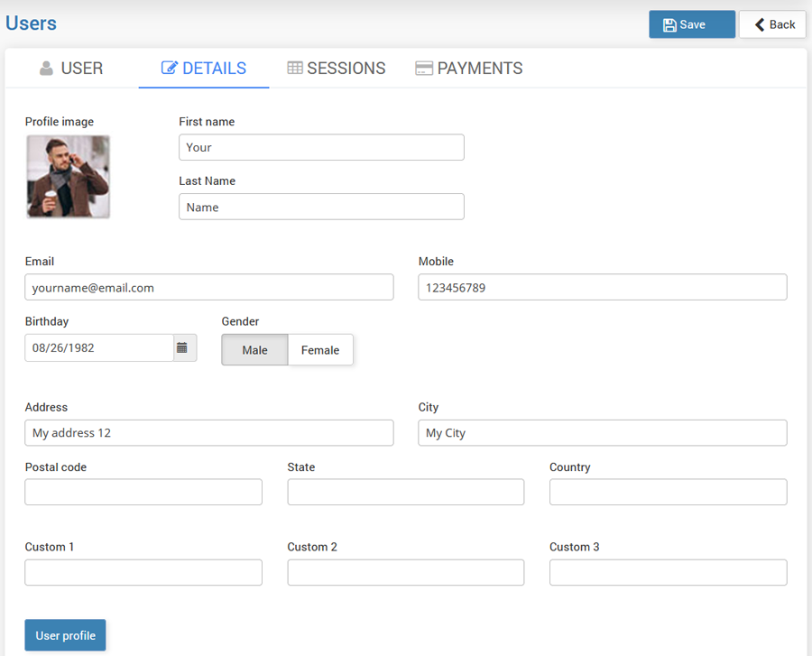Switch to the USER tab
The height and width of the screenshot is (656, 812).
[x=72, y=69]
